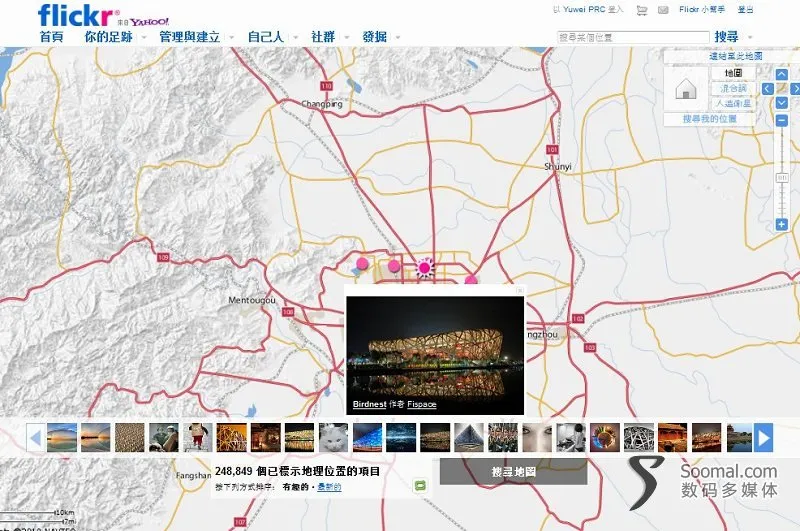
Task: Select the black-and-white steel lattice thumbnail
Action: click(x=639, y=438)
